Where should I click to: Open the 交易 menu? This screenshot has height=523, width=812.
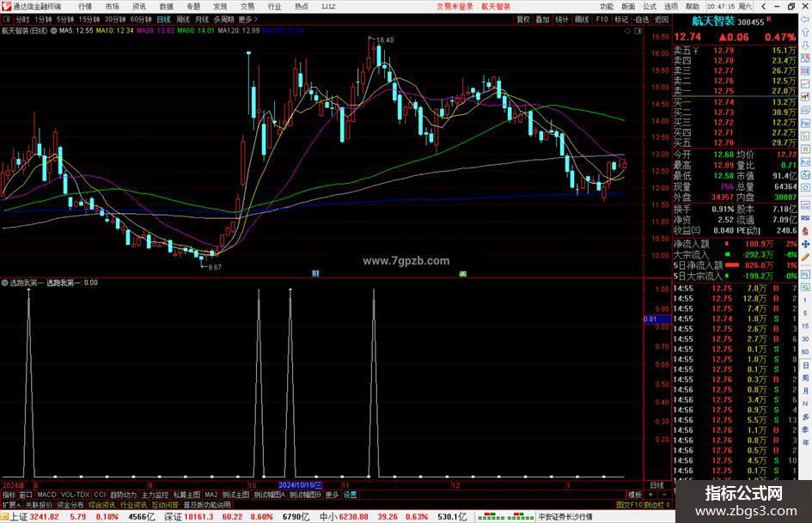point(247,7)
